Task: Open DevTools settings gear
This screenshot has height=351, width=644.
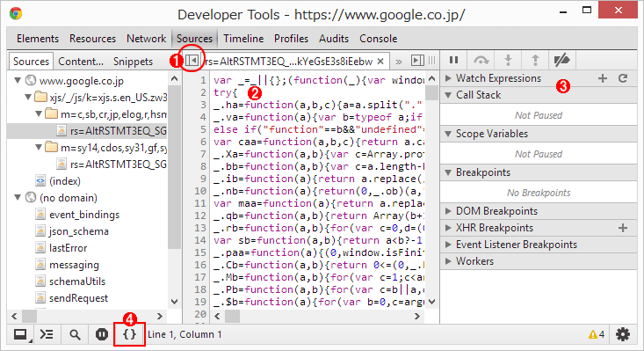Action: [x=623, y=334]
